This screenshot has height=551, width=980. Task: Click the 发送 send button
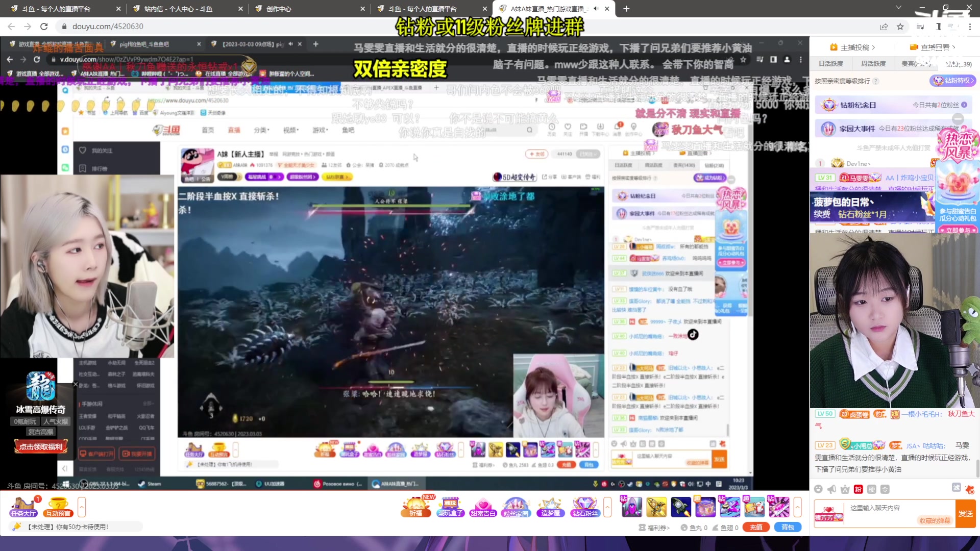coord(965,514)
